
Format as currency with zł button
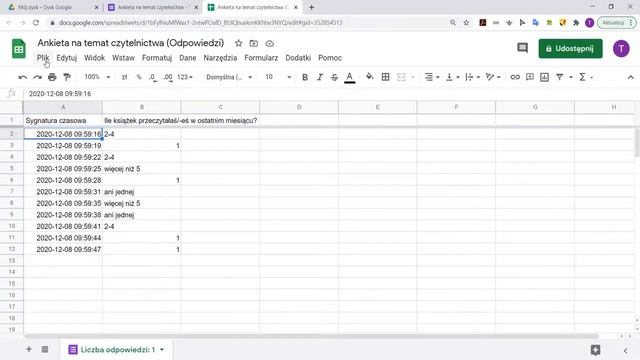coord(124,77)
